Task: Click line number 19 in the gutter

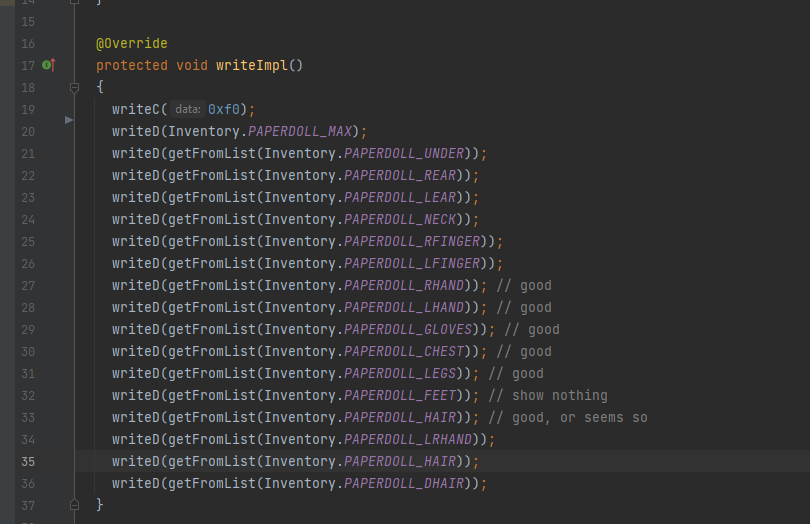Action: tap(28, 110)
